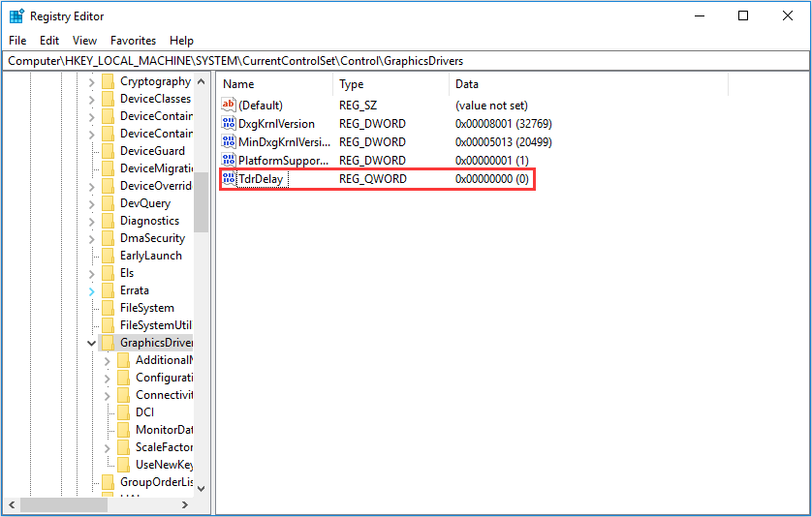
Task: Select the DxgKrnlVersion DWORD icon
Action: point(229,124)
